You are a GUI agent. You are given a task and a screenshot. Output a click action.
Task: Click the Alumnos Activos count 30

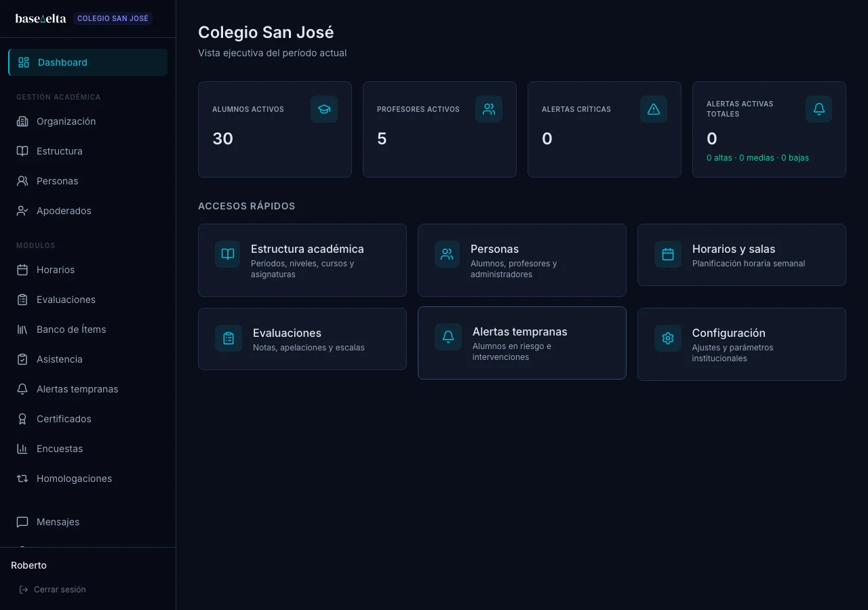pyautogui.click(x=222, y=139)
